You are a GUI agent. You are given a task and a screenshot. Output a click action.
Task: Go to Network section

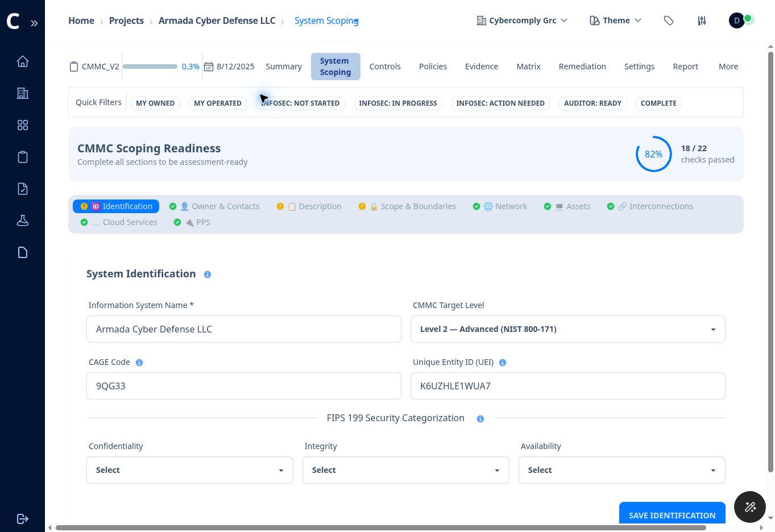click(500, 206)
